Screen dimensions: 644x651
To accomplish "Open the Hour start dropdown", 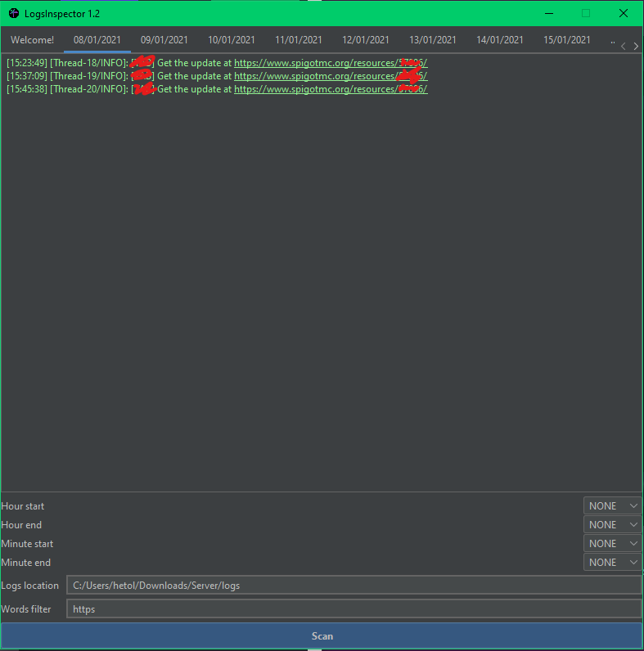I will (x=612, y=506).
